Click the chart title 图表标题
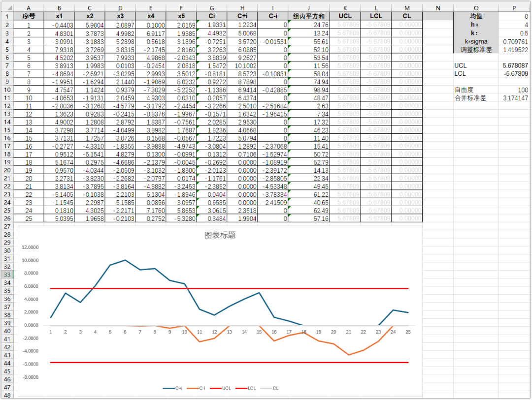The height and width of the screenshot is (400, 532). pyautogui.click(x=220, y=235)
